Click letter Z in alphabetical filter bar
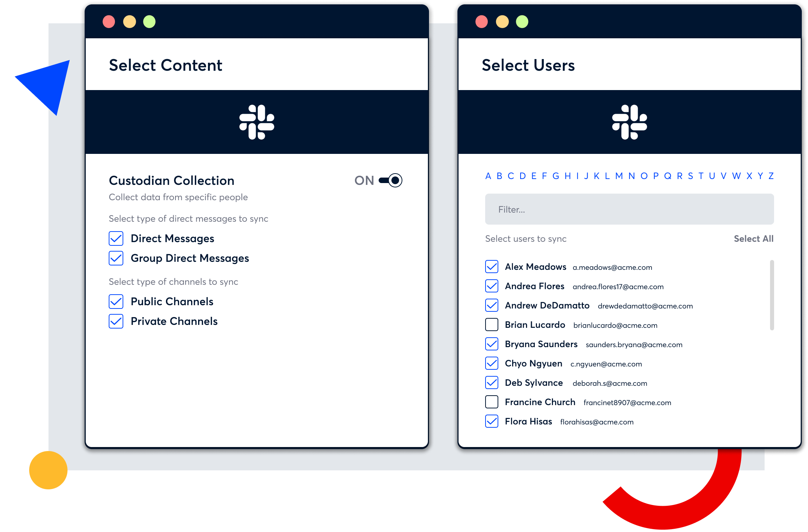The width and height of the screenshot is (808, 532). click(771, 175)
